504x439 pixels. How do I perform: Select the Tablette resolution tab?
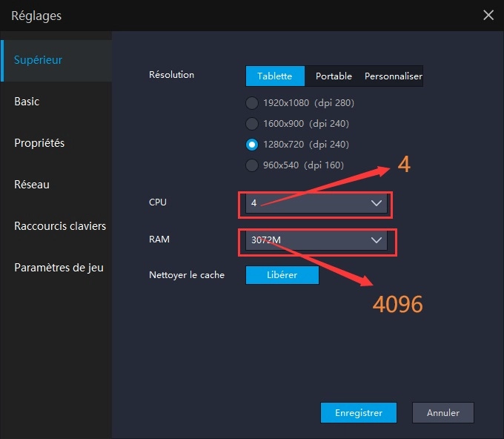[x=275, y=76]
